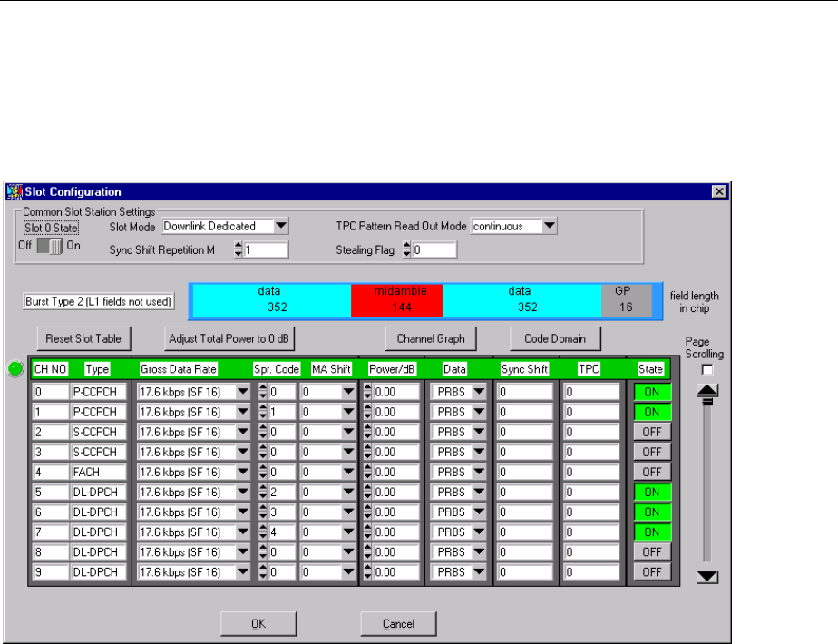Turn on channel 4 FACH state button

pos(652,472)
